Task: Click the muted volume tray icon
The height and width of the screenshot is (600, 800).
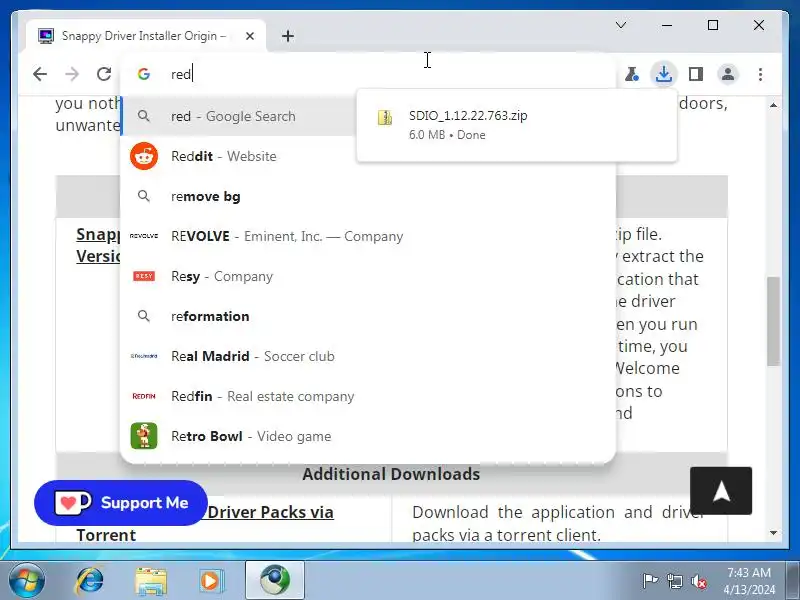Action: (699, 581)
